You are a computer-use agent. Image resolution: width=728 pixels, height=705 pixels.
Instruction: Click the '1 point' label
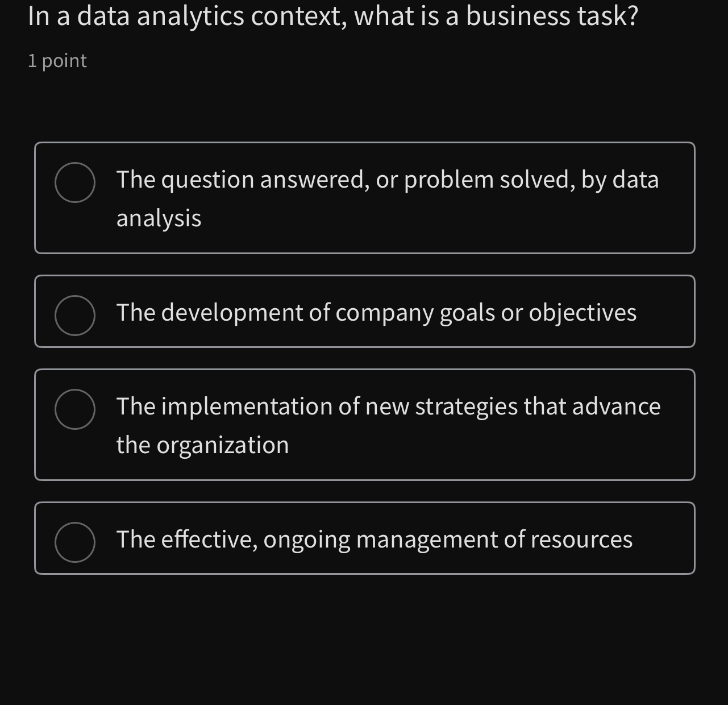[57, 60]
